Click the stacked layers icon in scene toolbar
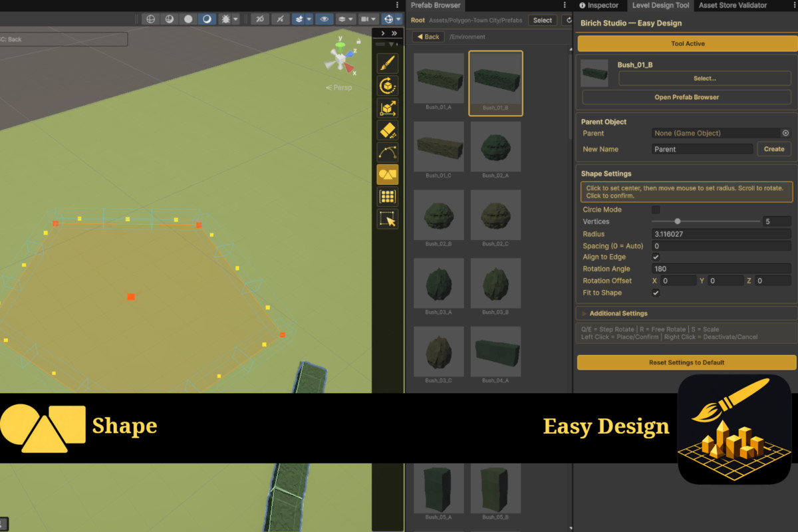Image resolution: width=798 pixels, height=532 pixels. point(342,19)
